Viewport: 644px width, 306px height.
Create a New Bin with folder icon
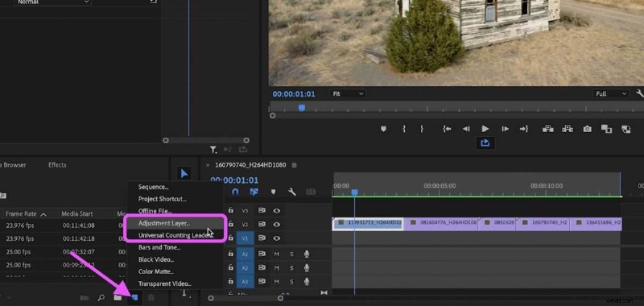click(x=118, y=298)
